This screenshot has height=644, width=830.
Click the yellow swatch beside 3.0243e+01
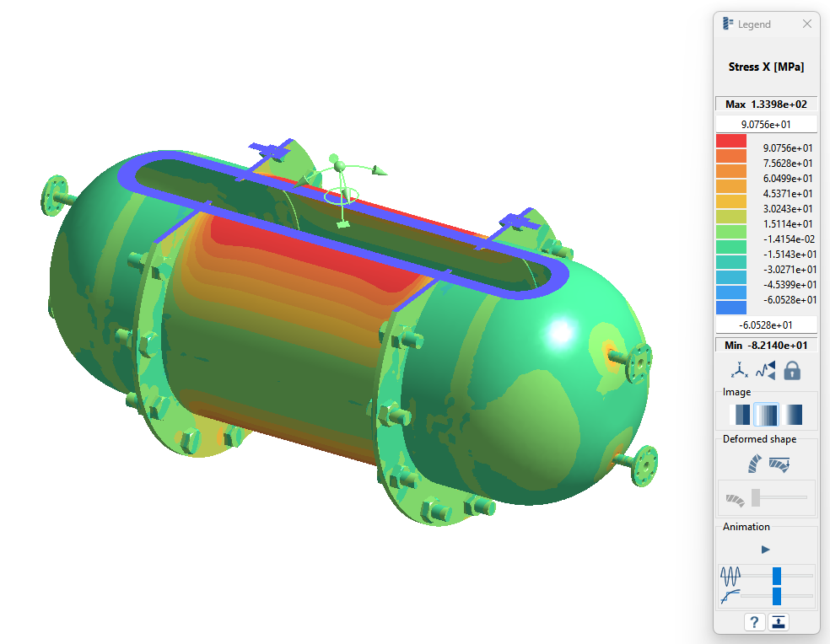point(731,201)
